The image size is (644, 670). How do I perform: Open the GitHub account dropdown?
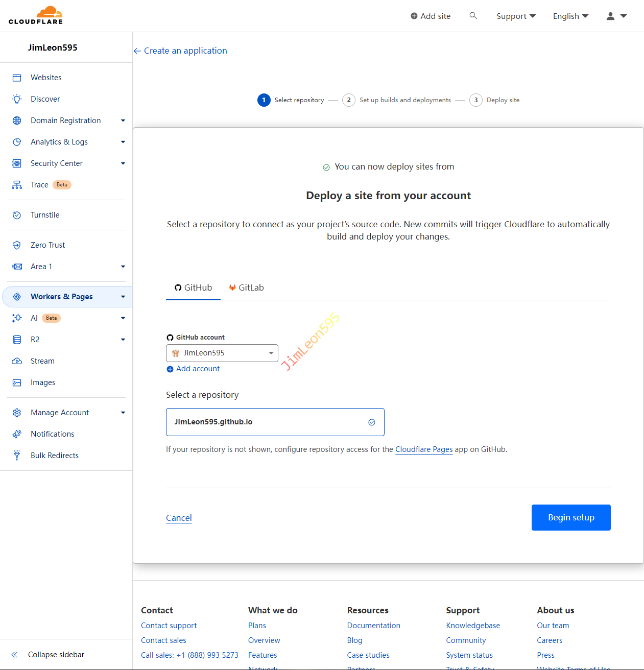(x=222, y=353)
